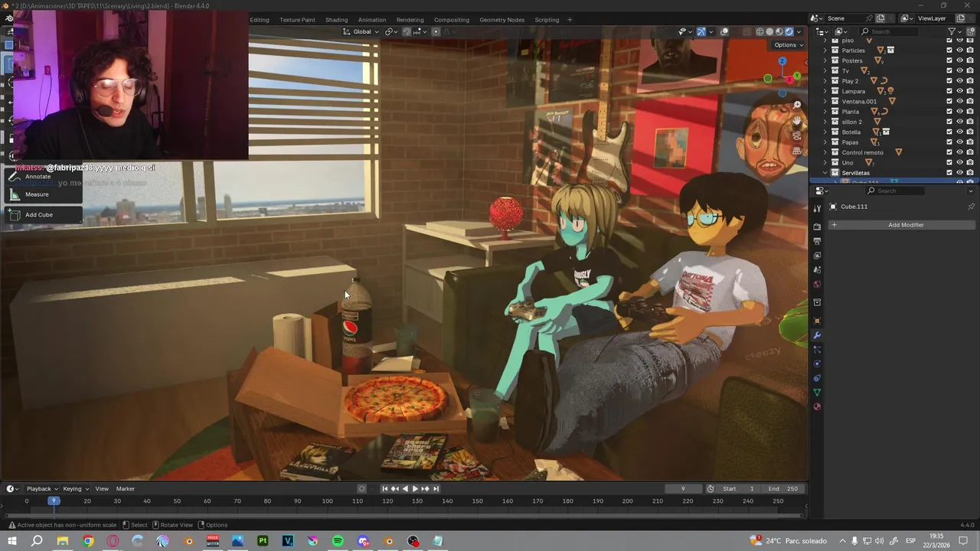Select the Measure tool
The height and width of the screenshot is (551, 980).
pos(42,194)
